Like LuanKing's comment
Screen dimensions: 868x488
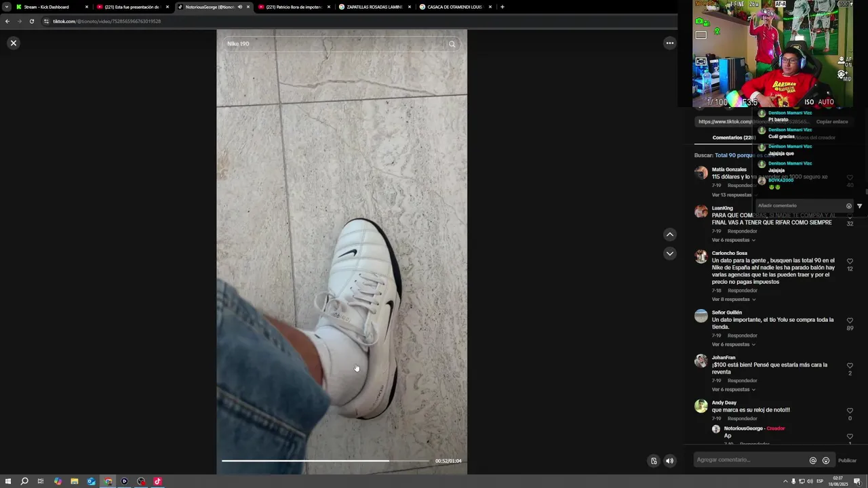pyautogui.click(x=850, y=216)
